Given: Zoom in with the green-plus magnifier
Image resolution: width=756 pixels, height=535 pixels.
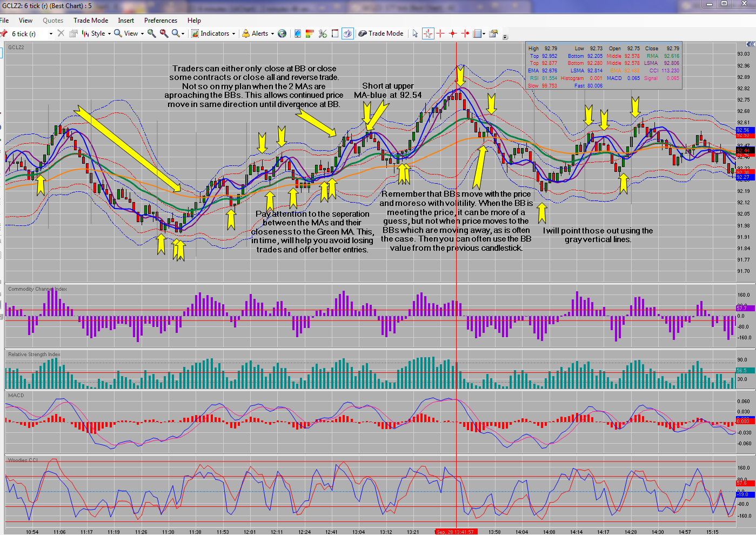Looking at the screenshot, I should coord(152,34).
